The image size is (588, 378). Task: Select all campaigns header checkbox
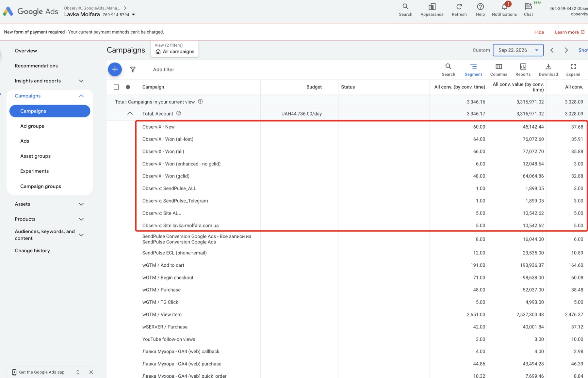(116, 87)
